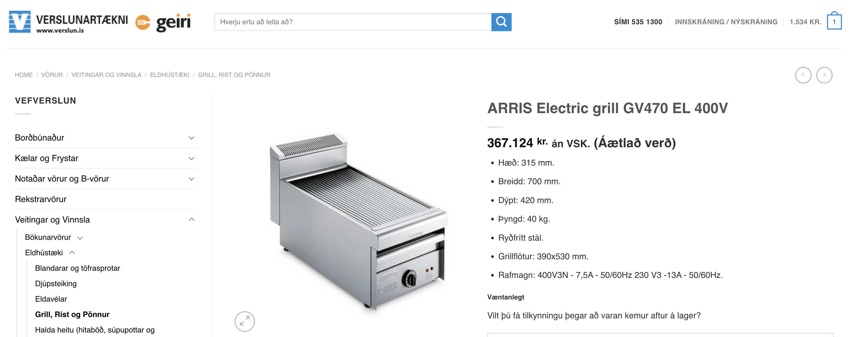868x337 pixels.
Task: Click the search input field
Action: pyautogui.click(x=353, y=22)
